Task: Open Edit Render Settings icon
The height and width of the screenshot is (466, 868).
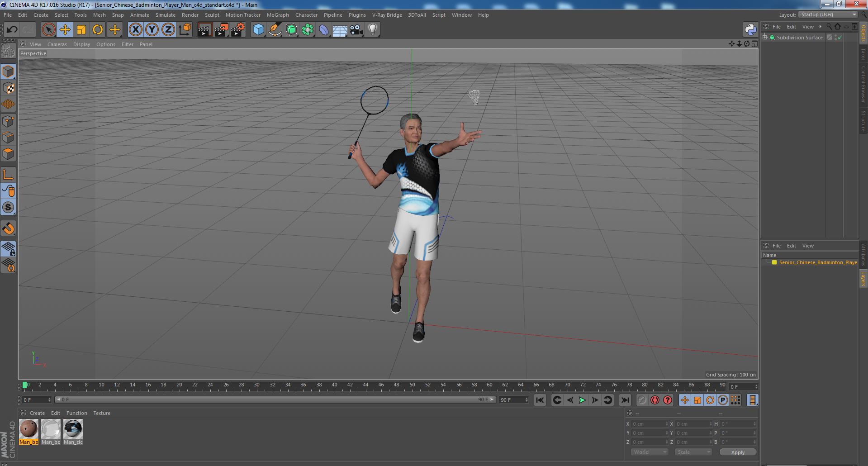Action: pos(238,30)
